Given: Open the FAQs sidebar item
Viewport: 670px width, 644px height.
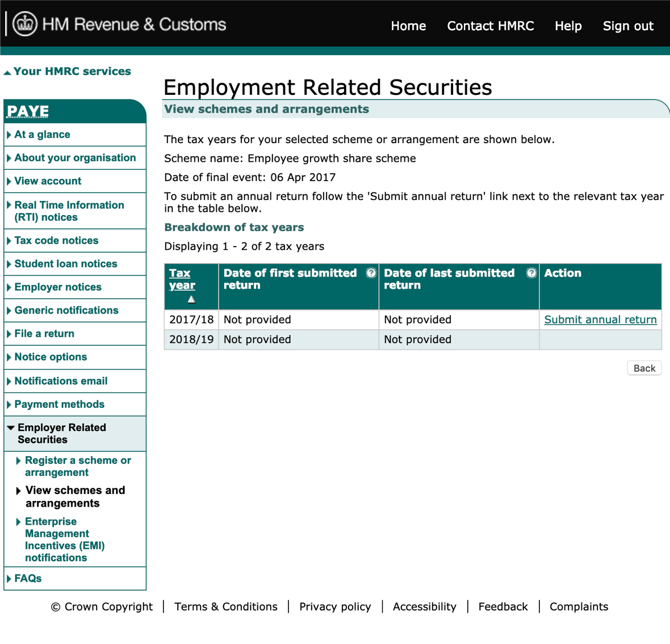Looking at the screenshot, I should click(28, 579).
